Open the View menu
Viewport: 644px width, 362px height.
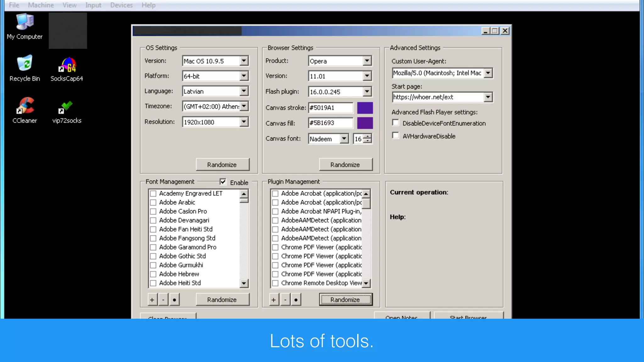69,5
